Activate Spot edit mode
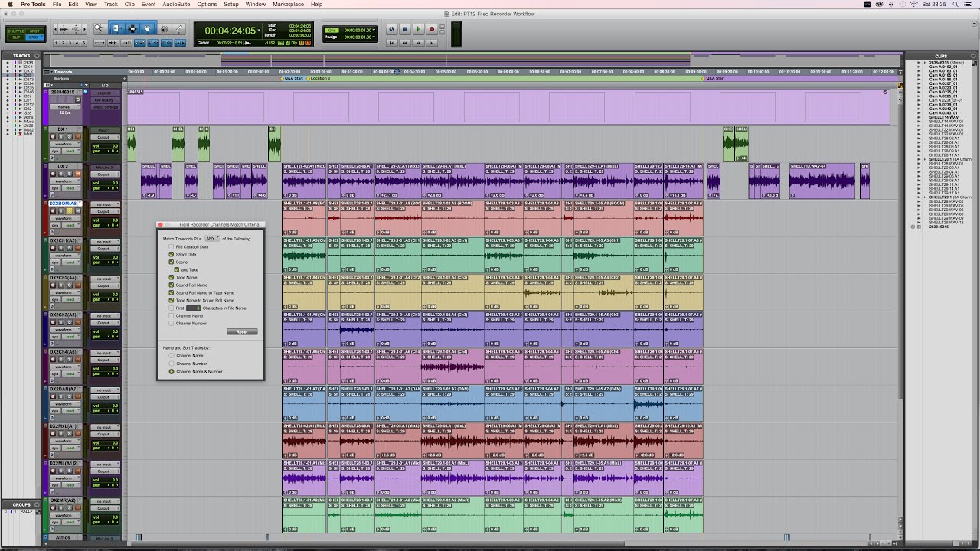Viewport: 980px width, 551px height. tap(34, 31)
